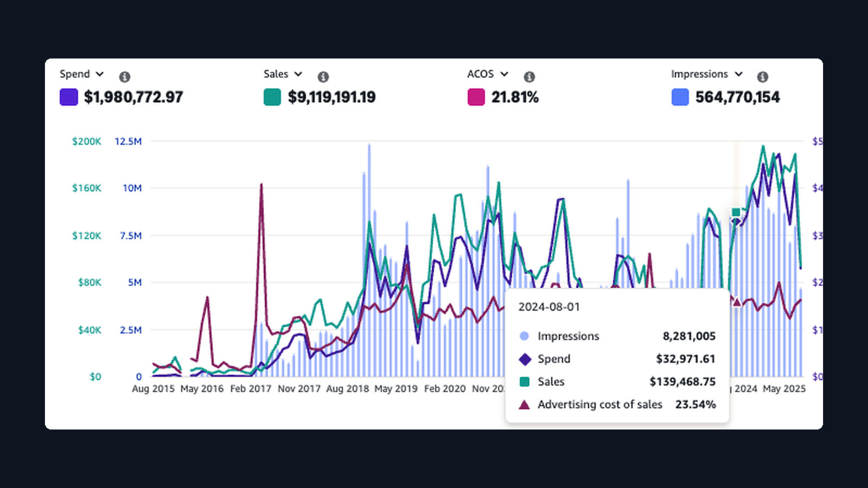The image size is (868, 488).
Task: Click the Feb 2020 axis label
Action: pos(445,389)
